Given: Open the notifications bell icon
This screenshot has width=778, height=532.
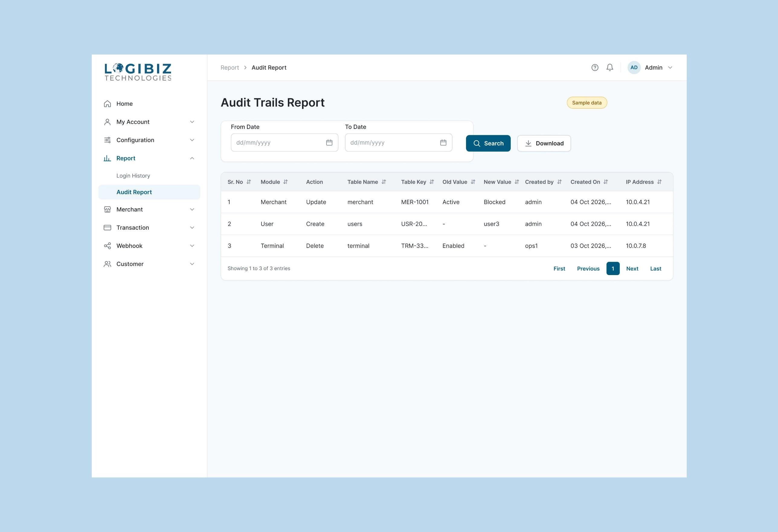Looking at the screenshot, I should (x=609, y=68).
